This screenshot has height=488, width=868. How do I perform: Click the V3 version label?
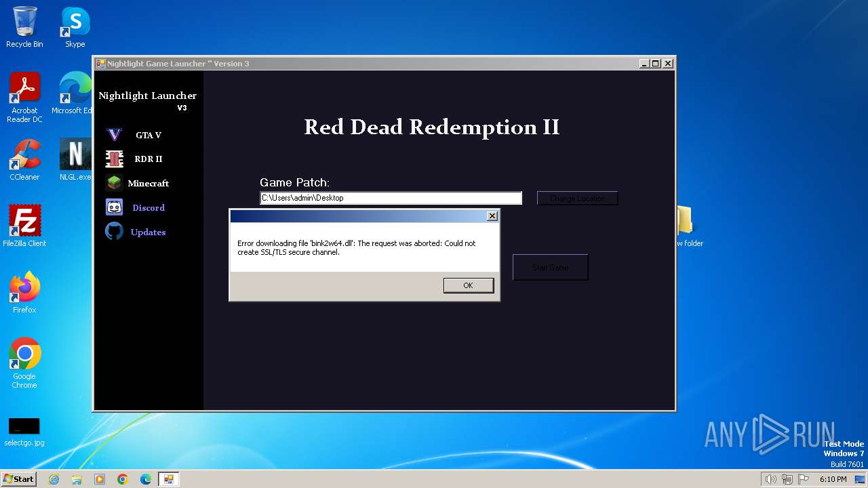pos(182,108)
